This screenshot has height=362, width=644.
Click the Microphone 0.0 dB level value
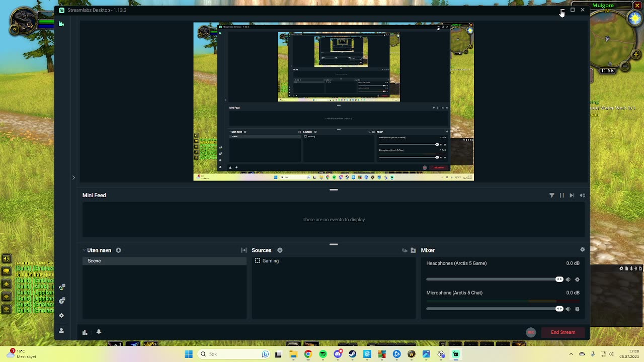(573, 293)
